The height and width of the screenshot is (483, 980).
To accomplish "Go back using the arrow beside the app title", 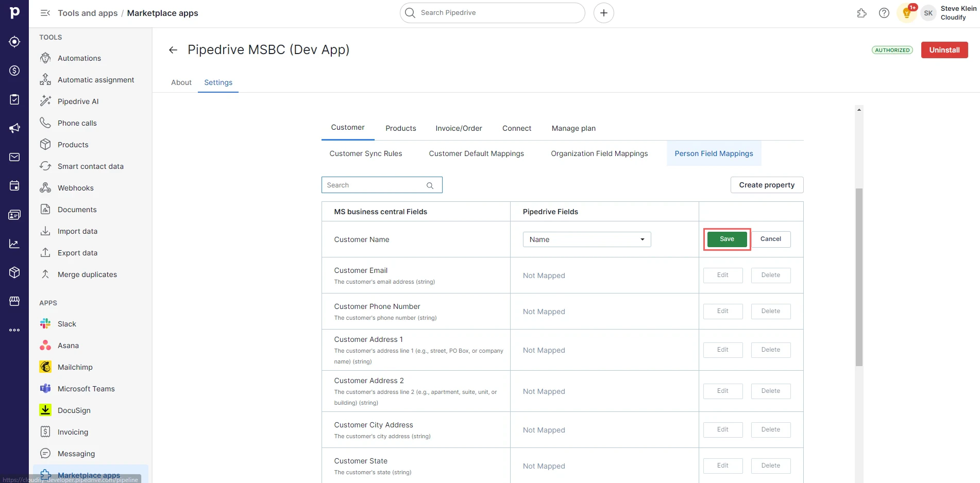I will (173, 50).
